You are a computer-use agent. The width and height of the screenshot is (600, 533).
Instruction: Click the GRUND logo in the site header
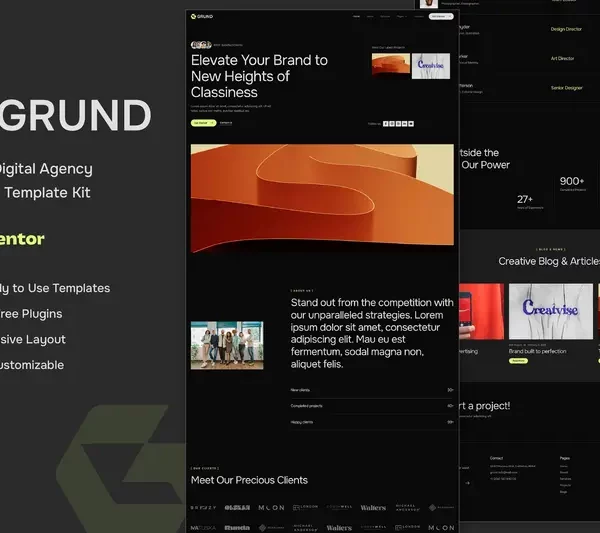(202, 16)
